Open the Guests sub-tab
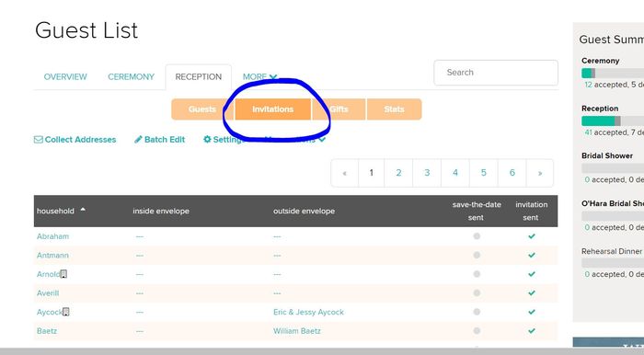 click(202, 109)
